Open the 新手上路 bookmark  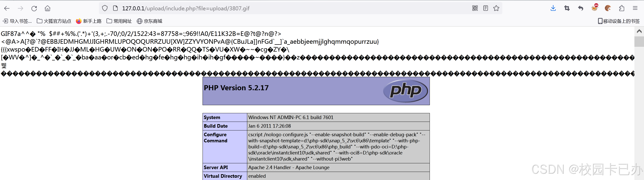(x=89, y=21)
